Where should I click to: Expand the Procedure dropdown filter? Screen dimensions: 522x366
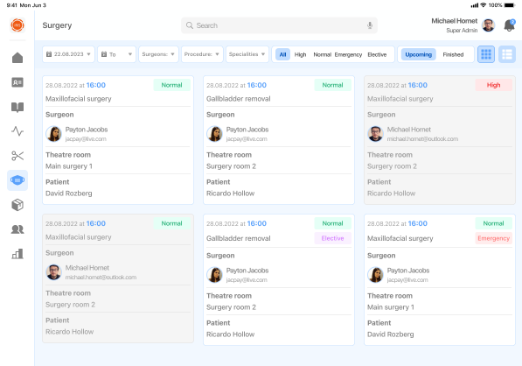coord(202,54)
